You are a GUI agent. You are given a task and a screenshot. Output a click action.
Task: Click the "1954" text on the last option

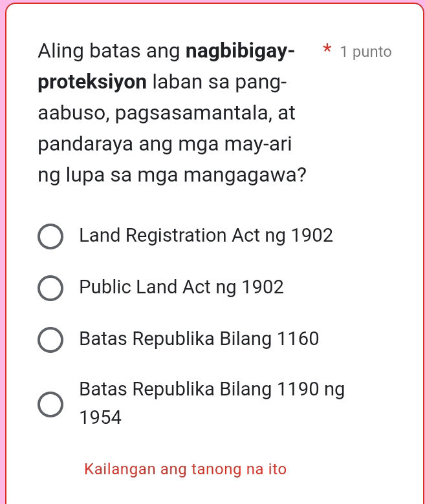[100, 418]
